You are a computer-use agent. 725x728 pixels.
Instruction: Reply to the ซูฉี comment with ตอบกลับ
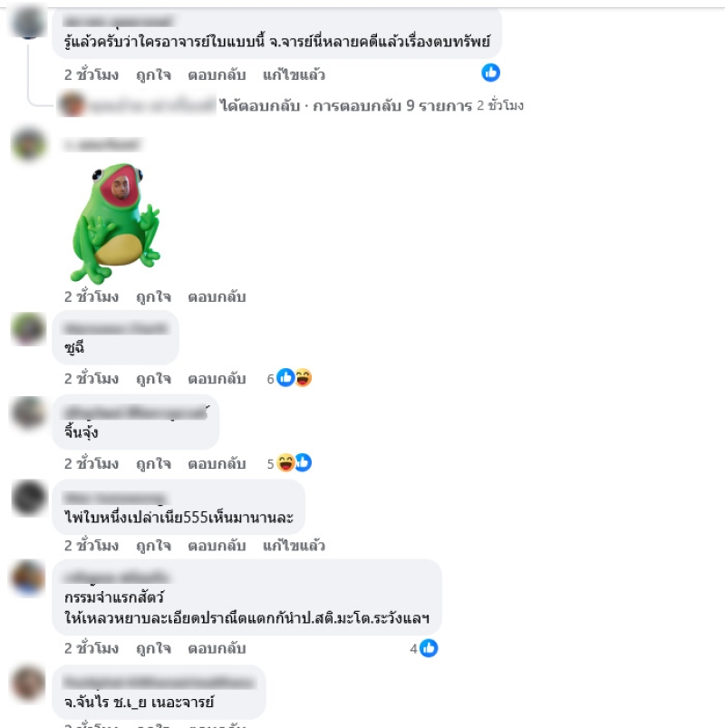coord(217,378)
